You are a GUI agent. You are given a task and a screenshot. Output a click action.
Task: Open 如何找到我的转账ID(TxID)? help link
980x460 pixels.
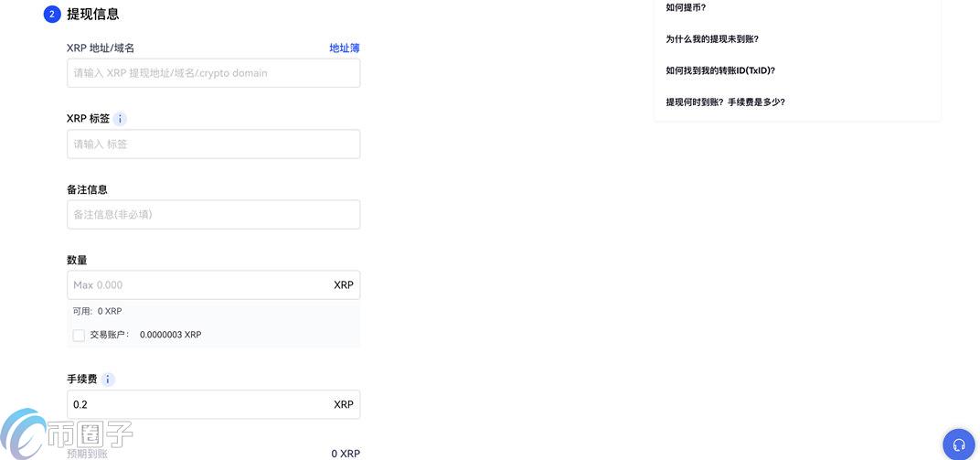point(720,70)
